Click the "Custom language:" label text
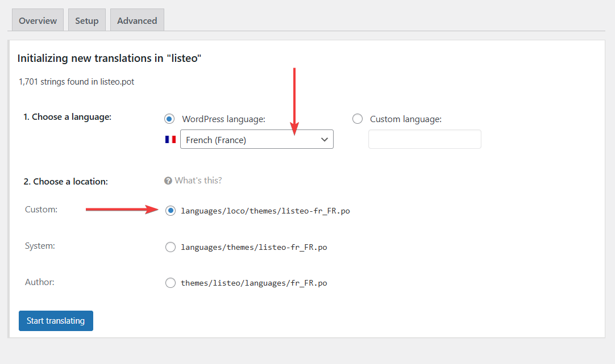 [406, 119]
